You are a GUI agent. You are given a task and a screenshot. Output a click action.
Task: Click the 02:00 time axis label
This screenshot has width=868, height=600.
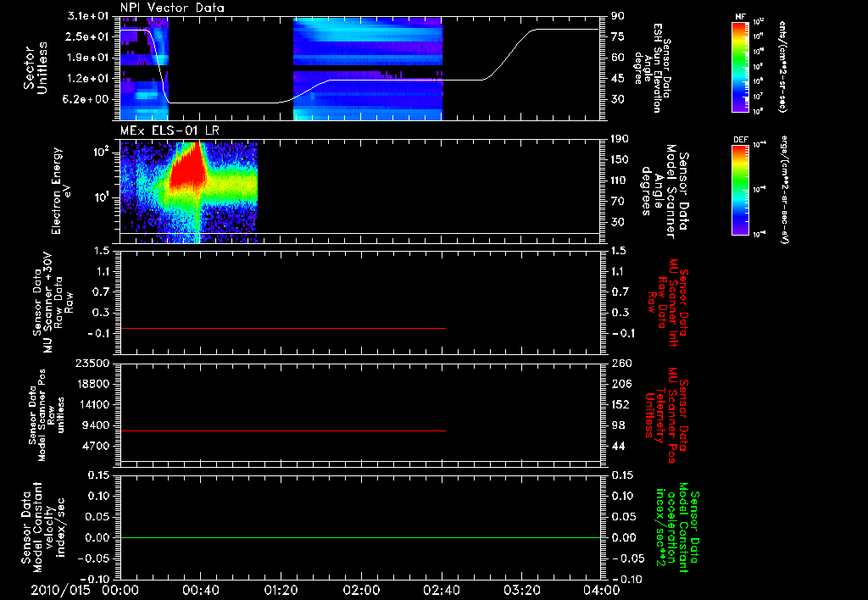tap(361, 590)
